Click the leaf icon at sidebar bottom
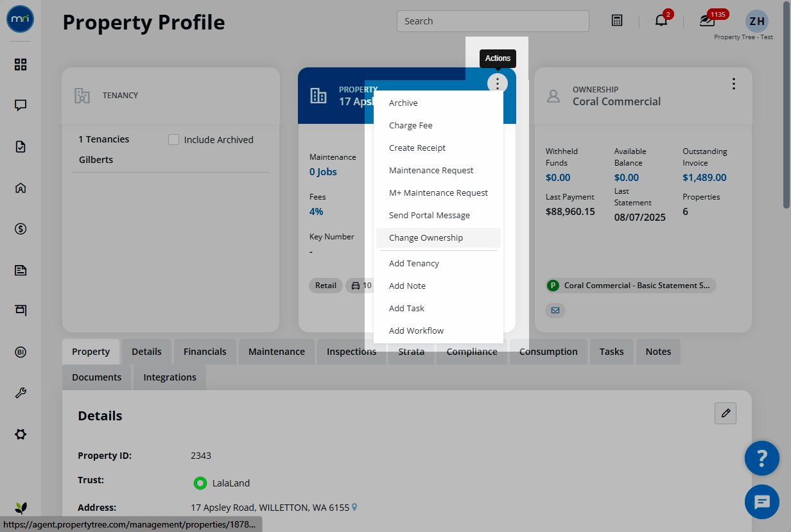 tap(21, 508)
